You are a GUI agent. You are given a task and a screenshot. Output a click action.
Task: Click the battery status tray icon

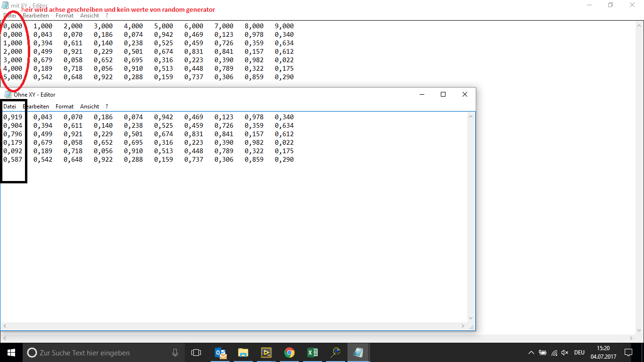(543, 353)
